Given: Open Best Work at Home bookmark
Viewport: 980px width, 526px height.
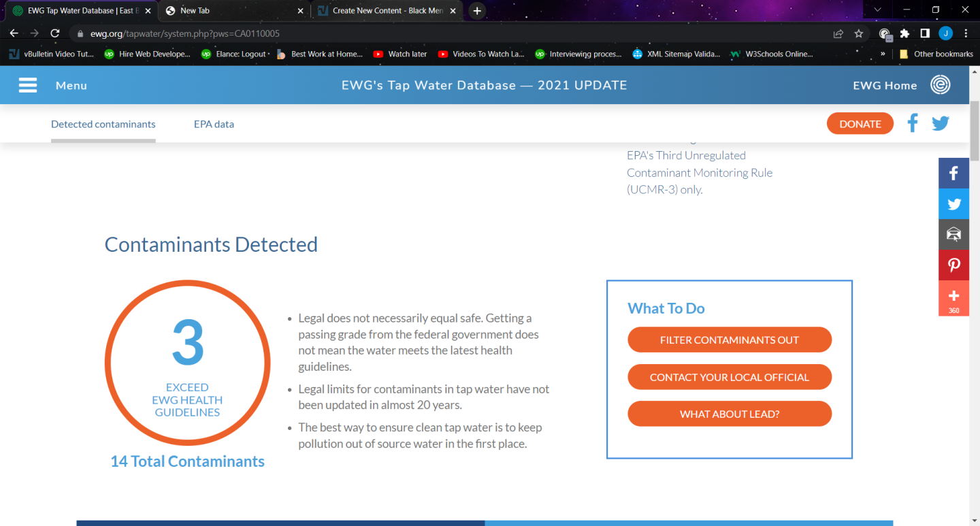Looking at the screenshot, I should tap(320, 54).
